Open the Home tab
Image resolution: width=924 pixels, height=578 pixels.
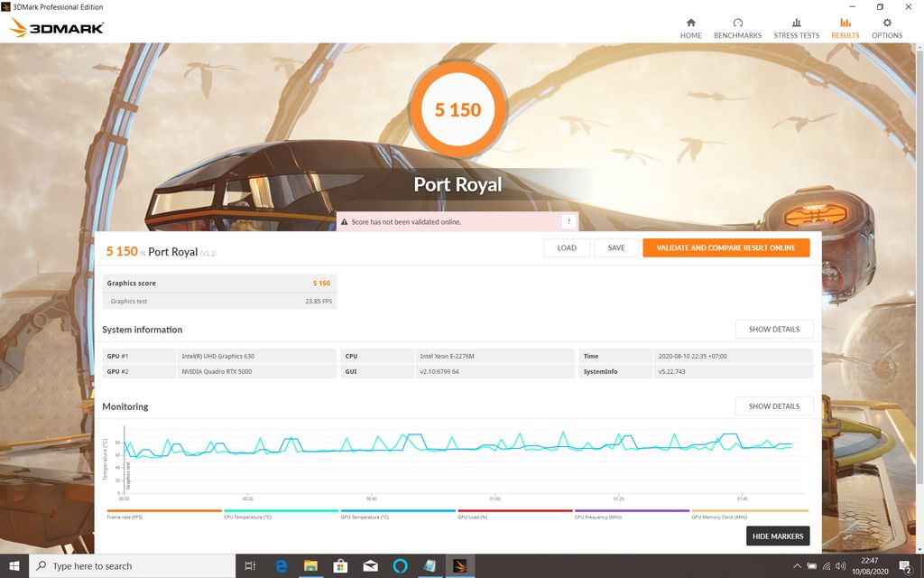pyautogui.click(x=690, y=28)
